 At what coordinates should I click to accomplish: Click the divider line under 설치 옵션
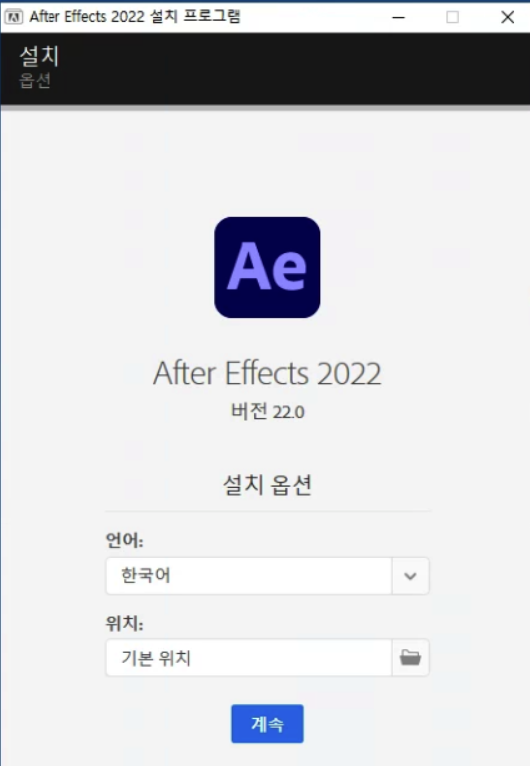pos(268,511)
